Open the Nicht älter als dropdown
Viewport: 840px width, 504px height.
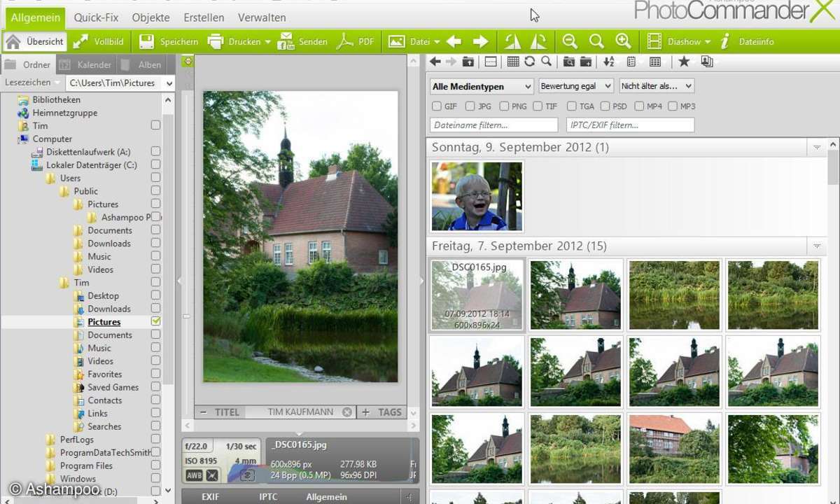tap(657, 86)
